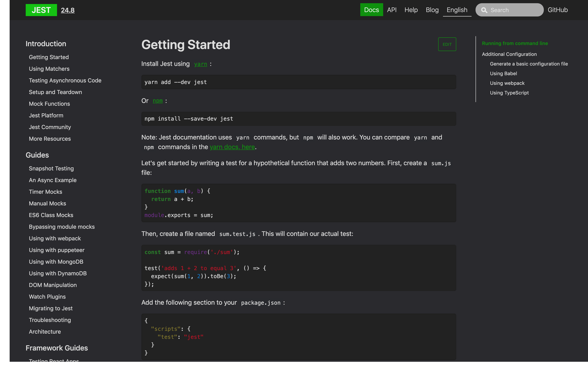Open Using with puppeteer guide
This screenshot has width=588, height=373.
(57, 250)
